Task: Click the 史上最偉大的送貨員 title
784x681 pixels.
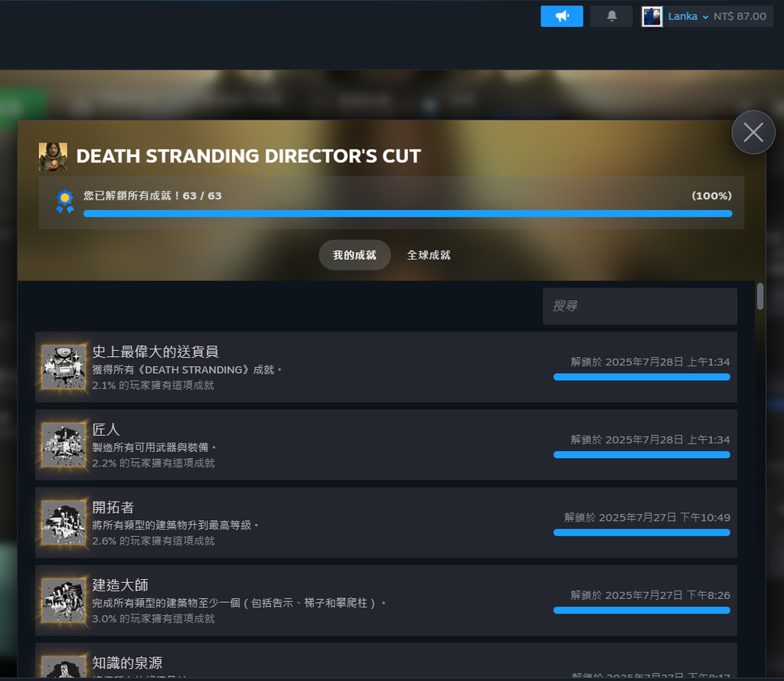Action: tap(155, 352)
